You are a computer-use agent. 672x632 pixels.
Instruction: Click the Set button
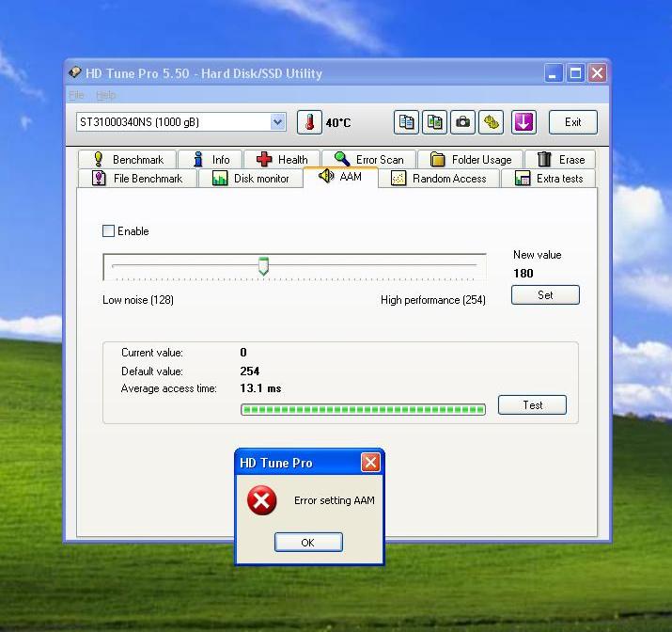(545, 295)
